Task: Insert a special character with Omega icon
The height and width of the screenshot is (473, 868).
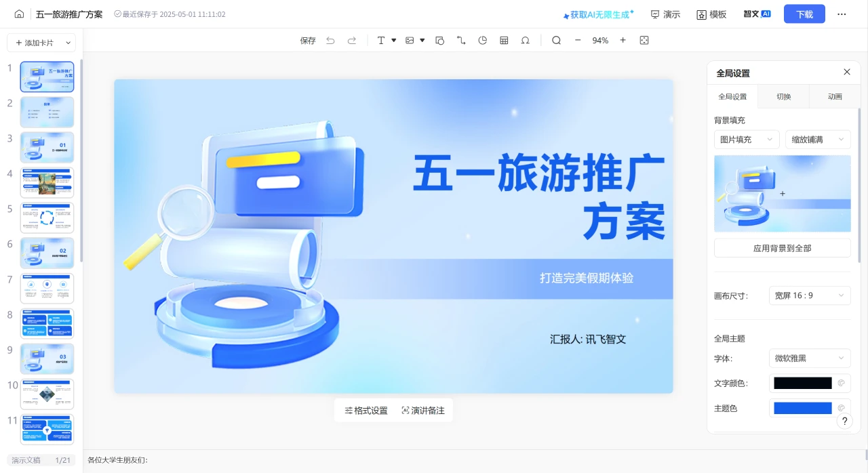Action: click(526, 40)
